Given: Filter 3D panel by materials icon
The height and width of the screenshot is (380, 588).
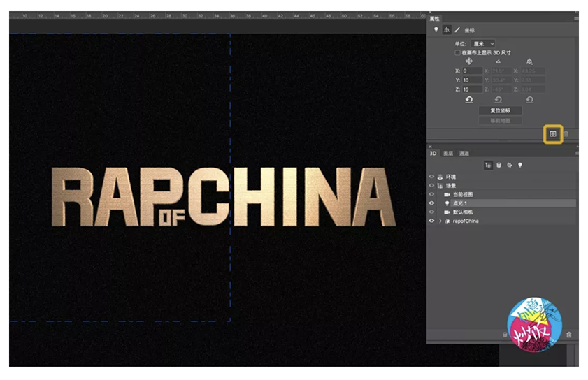Looking at the screenshot, I should pos(509,165).
